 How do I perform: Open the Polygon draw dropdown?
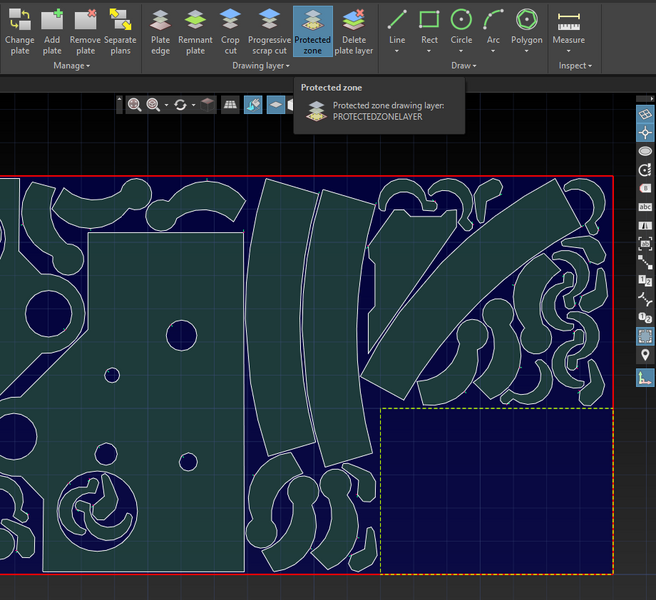click(x=526, y=53)
